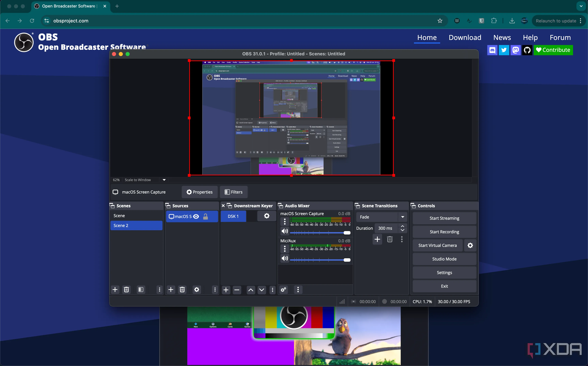Open the Filters button for source
Screen dimensions: 588x366
pyautogui.click(x=233, y=192)
